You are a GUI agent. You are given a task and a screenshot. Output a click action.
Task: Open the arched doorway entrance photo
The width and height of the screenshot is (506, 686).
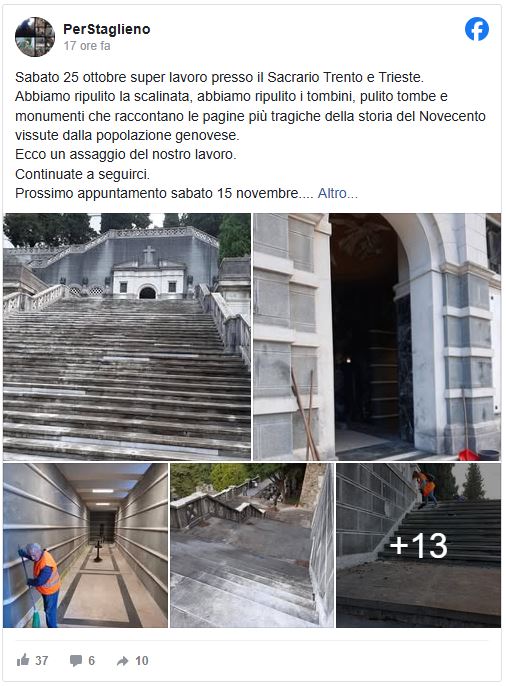point(377,336)
